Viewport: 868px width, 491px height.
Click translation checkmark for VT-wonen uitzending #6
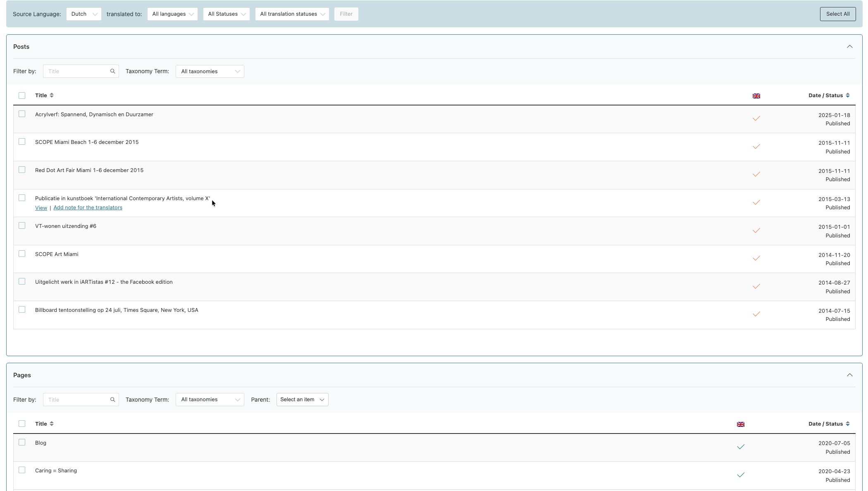(x=756, y=230)
